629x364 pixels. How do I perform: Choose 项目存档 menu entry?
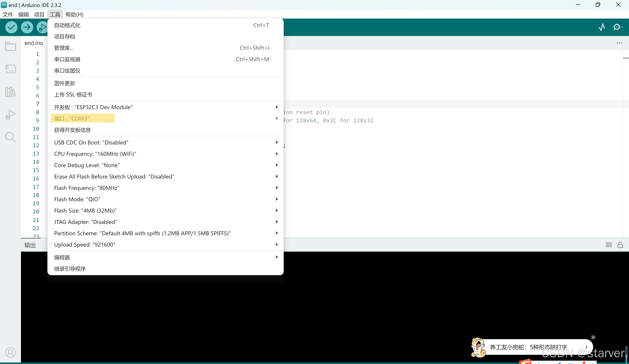point(166,37)
